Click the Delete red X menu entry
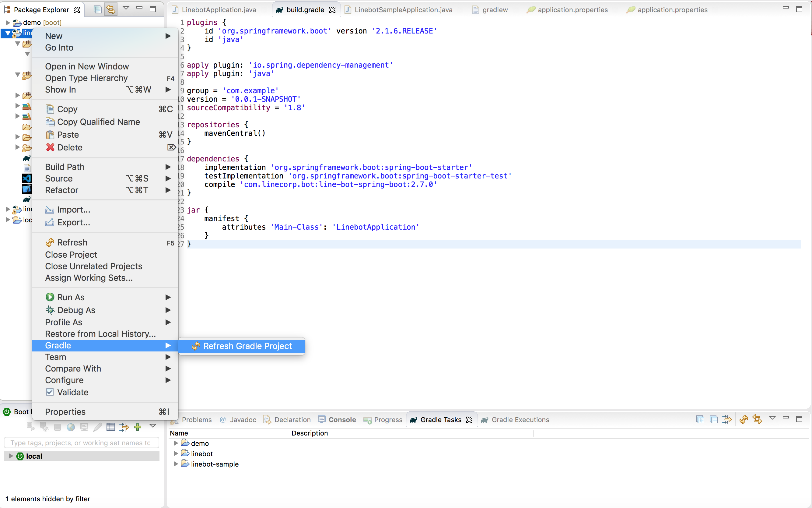 (x=69, y=147)
